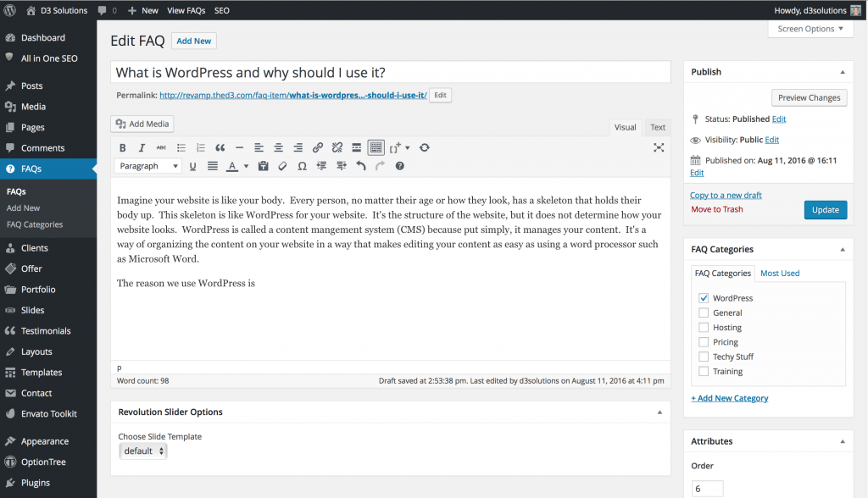
Task: Insert or edit link
Action: click(317, 147)
